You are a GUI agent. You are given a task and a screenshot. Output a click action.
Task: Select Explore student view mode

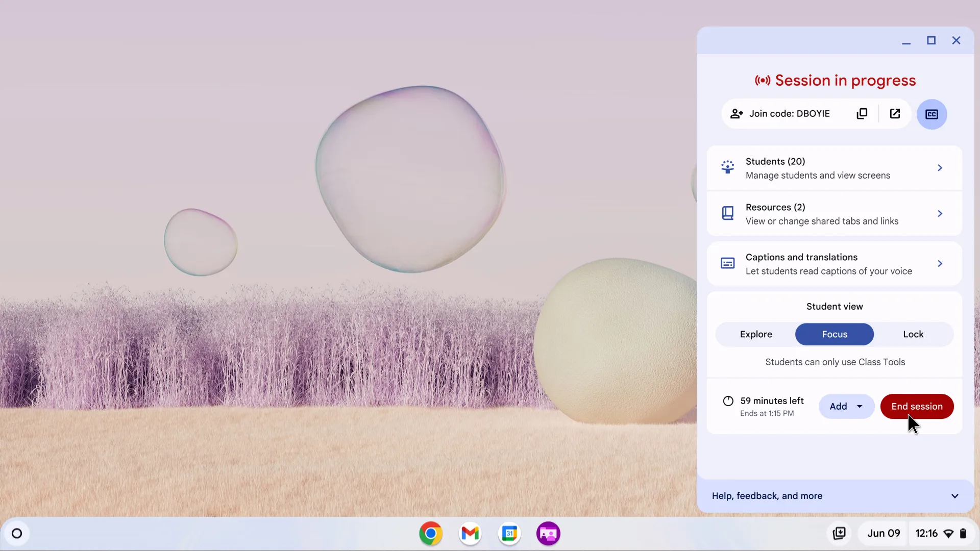point(756,334)
